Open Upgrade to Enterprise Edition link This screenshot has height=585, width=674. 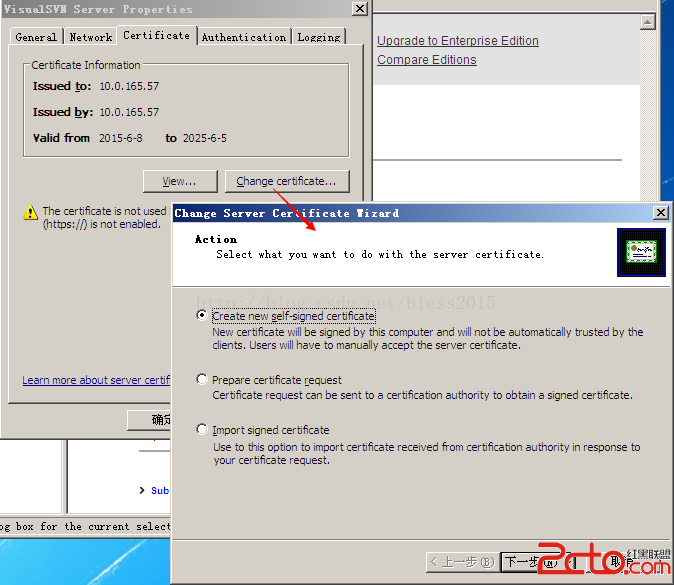pyautogui.click(x=458, y=40)
